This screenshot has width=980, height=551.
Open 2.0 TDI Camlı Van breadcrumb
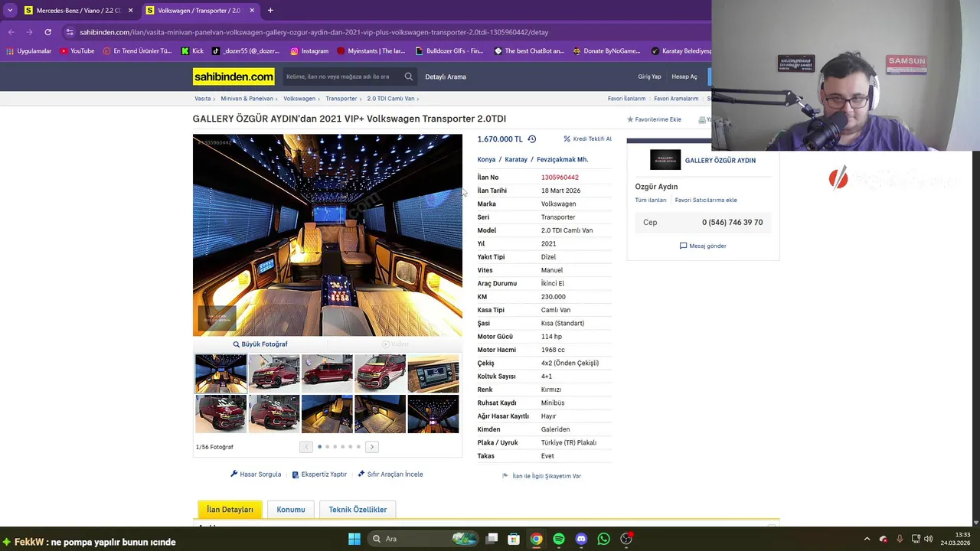click(390, 99)
